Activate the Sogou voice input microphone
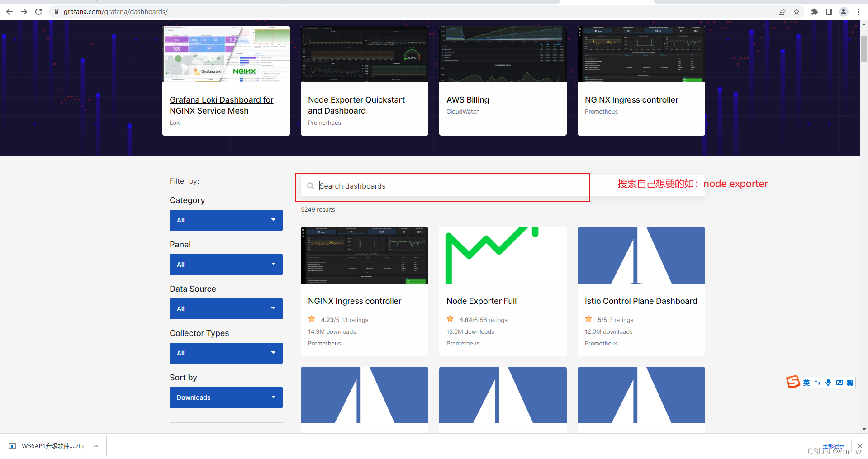 point(828,383)
